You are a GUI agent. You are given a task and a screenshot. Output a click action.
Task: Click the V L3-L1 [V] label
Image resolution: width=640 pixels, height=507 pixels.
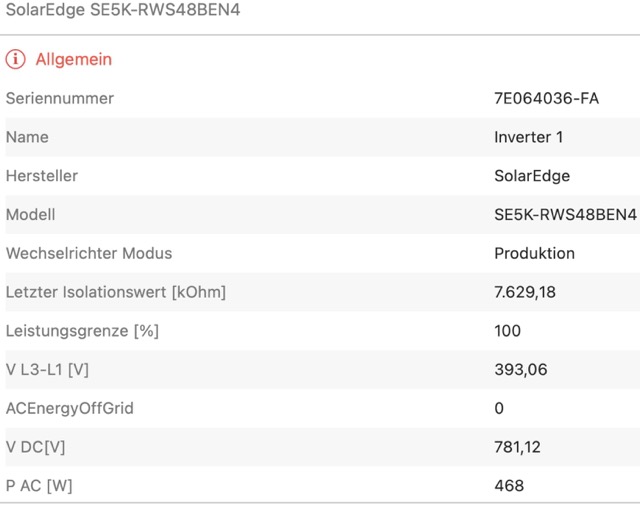click(48, 370)
